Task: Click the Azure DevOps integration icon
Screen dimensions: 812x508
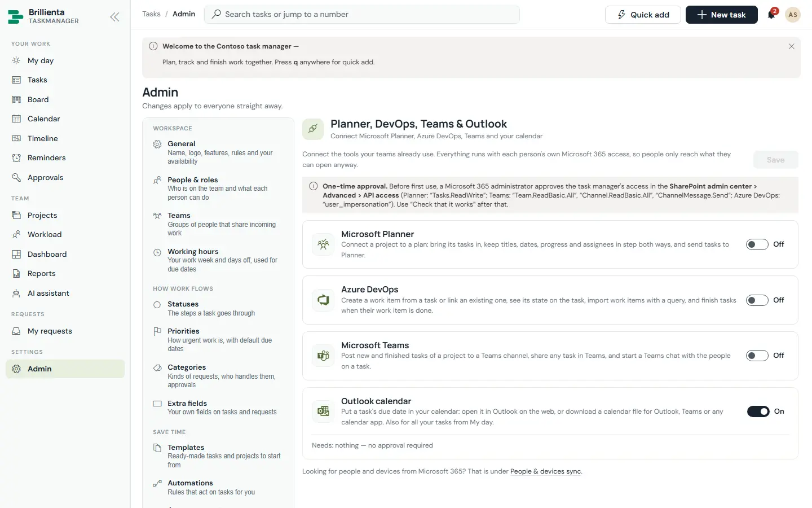Action: (x=323, y=300)
